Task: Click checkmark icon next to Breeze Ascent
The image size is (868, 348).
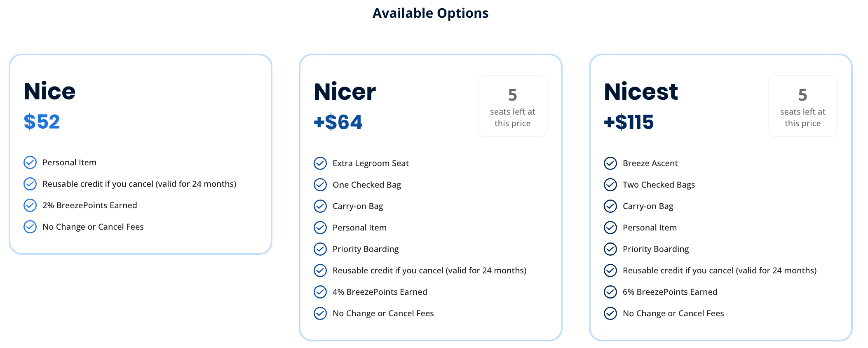Action: point(610,163)
